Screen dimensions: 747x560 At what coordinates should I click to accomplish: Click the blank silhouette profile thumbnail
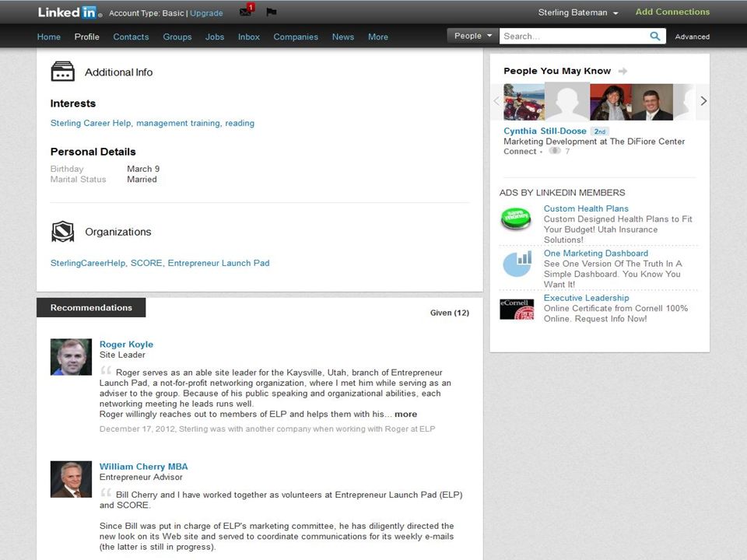click(567, 101)
